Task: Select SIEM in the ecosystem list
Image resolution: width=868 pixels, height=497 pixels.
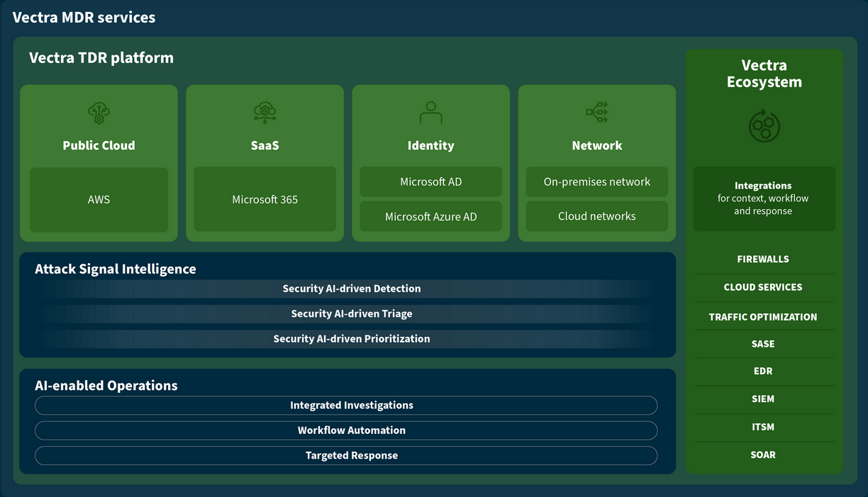Action: coord(763,399)
